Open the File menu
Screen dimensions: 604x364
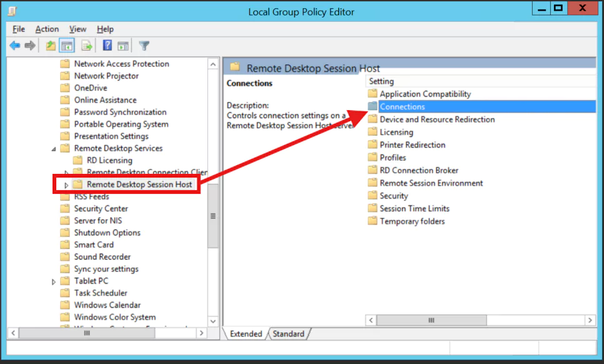[x=19, y=29]
